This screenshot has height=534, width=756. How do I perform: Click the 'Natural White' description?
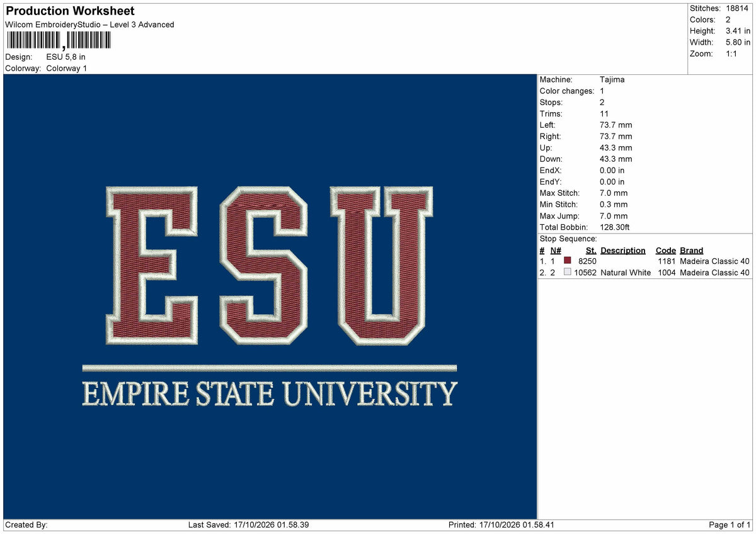(x=626, y=273)
